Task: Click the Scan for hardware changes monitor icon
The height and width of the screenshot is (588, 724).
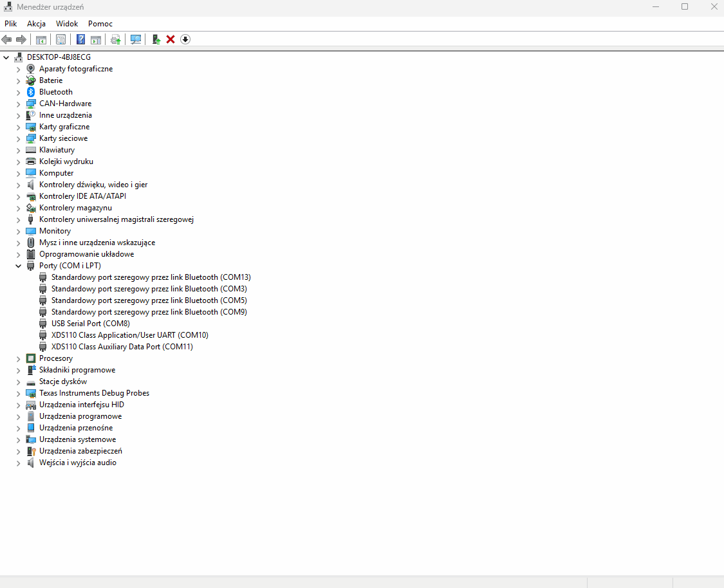Action: (x=136, y=40)
